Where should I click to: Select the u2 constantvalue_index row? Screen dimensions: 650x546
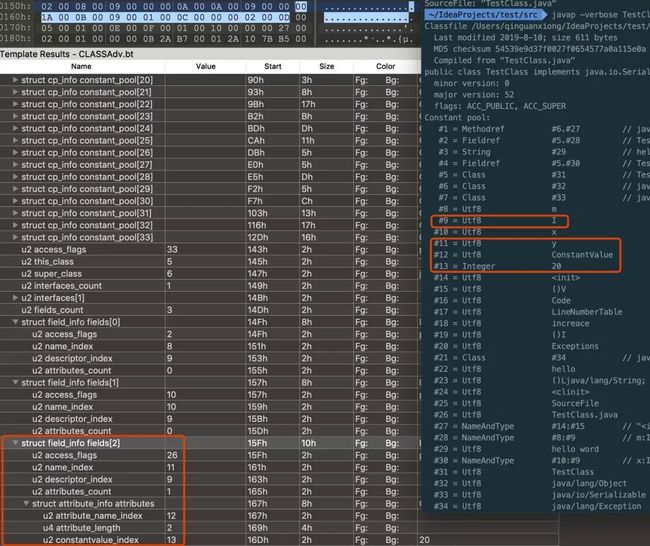point(209,540)
